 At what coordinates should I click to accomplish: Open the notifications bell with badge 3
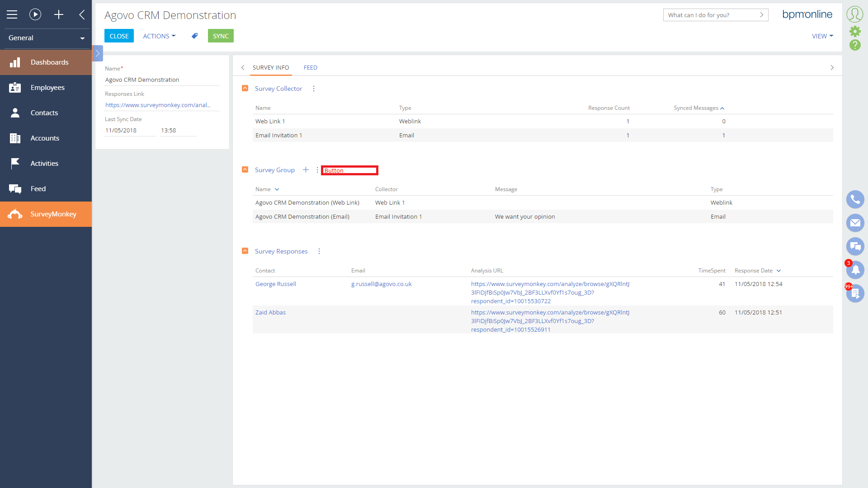pos(855,270)
